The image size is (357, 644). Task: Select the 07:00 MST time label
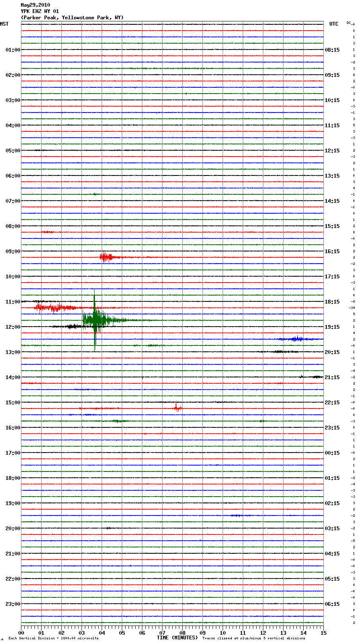(13, 201)
